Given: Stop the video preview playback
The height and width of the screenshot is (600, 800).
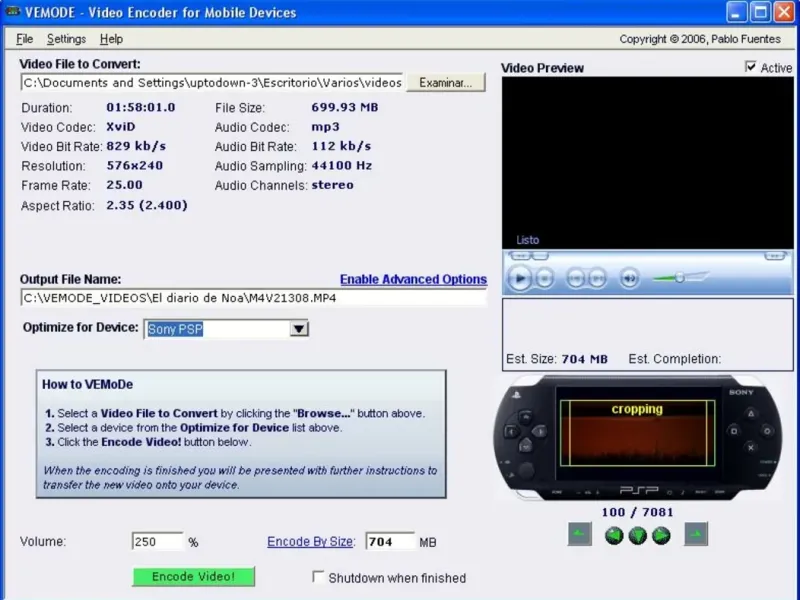Looking at the screenshot, I should coord(545,278).
